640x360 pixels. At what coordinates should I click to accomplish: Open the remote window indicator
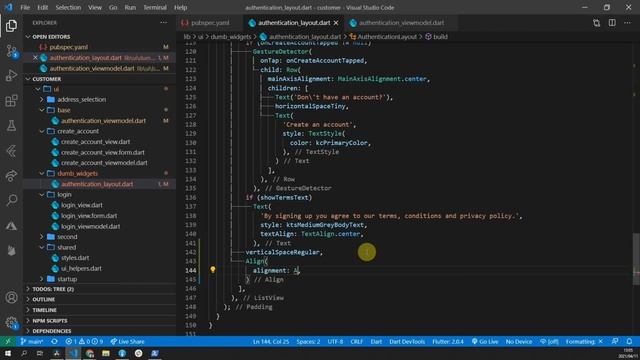[x=8, y=342]
